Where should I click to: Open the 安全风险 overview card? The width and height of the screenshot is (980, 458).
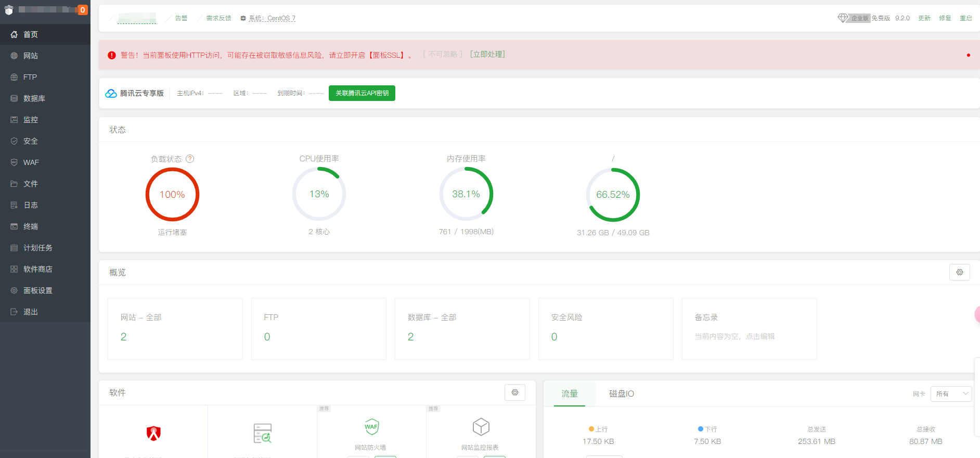tap(606, 329)
